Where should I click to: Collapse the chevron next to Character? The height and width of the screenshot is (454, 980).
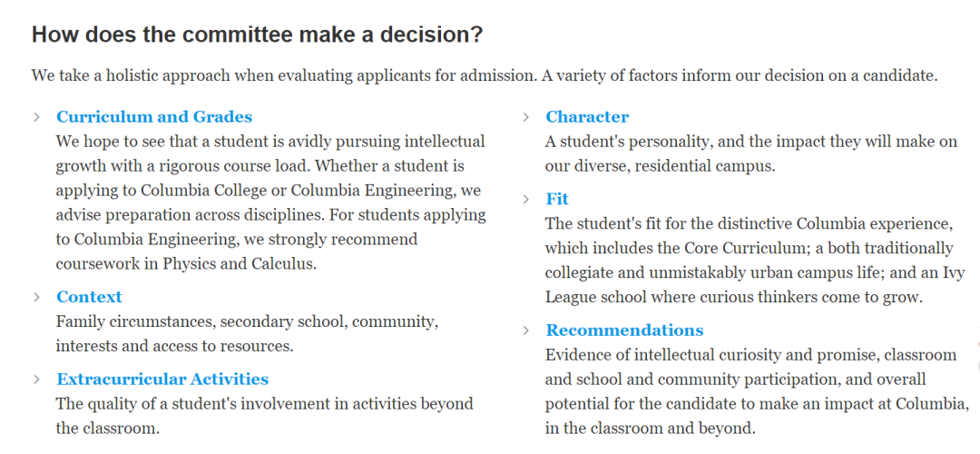coord(525,117)
